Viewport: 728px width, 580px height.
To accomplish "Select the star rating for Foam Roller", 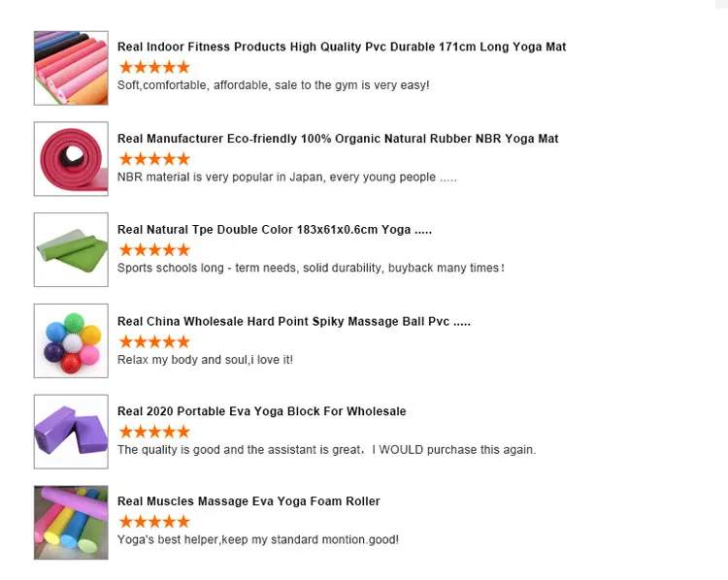I will pyautogui.click(x=154, y=522).
